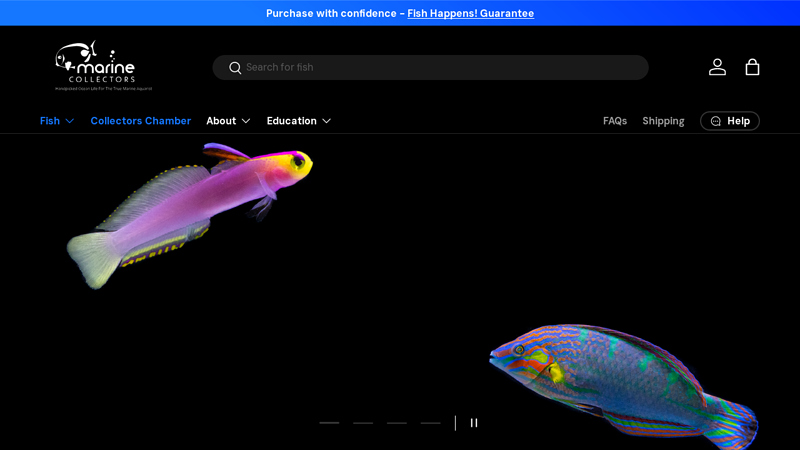
Task: Click the Marine Collectors logo
Action: [x=104, y=66]
